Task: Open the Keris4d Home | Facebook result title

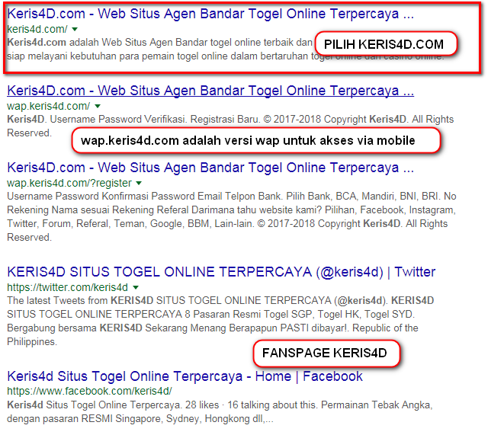Action: point(185,376)
